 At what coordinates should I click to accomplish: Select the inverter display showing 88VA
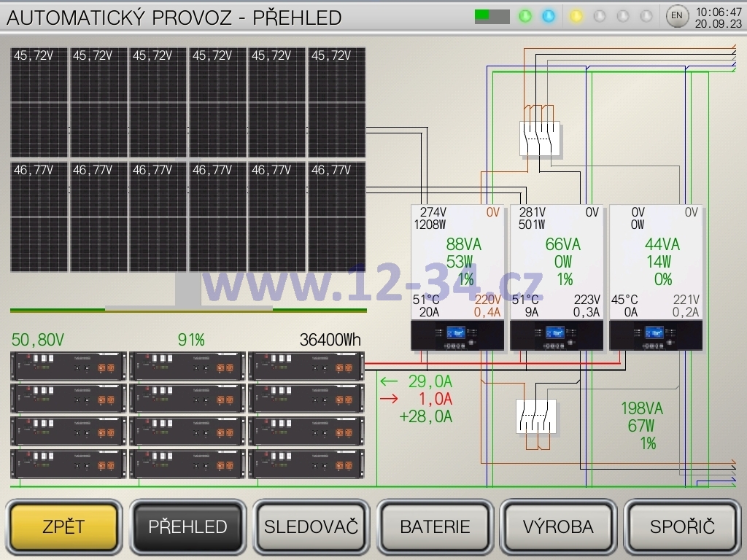click(457, 277)
